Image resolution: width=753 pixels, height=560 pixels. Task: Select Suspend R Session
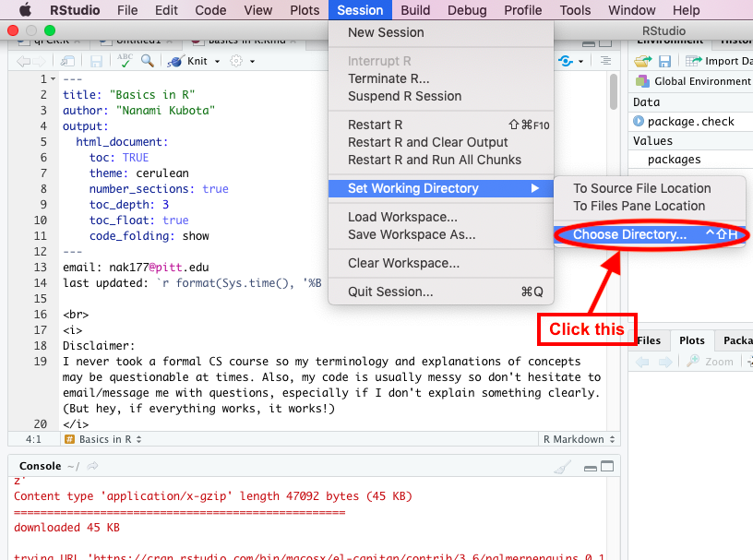(x=441, y=96)
